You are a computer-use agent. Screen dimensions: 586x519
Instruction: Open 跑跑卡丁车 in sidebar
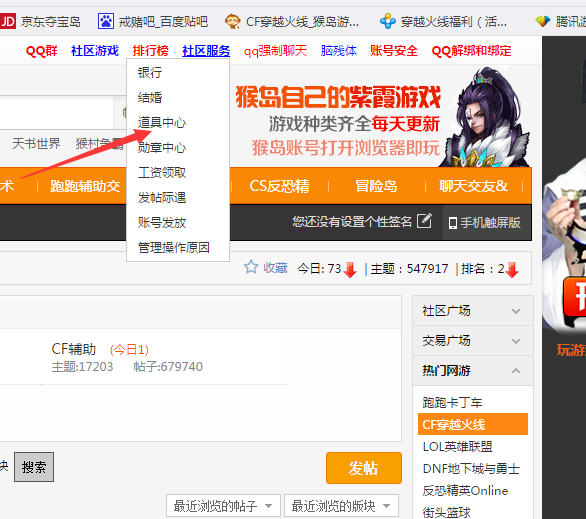click(x=452, y=402)
